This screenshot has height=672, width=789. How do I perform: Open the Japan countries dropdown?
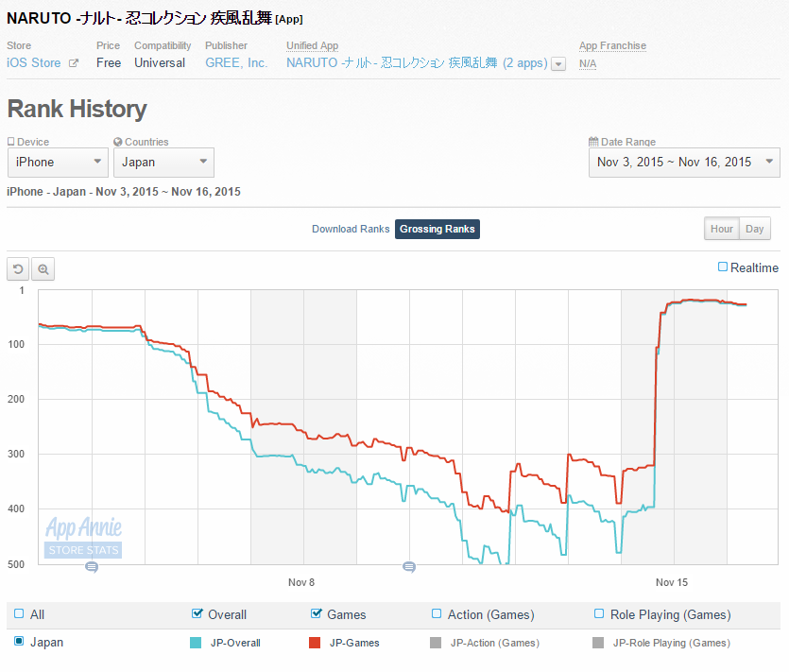pos(164,162)
